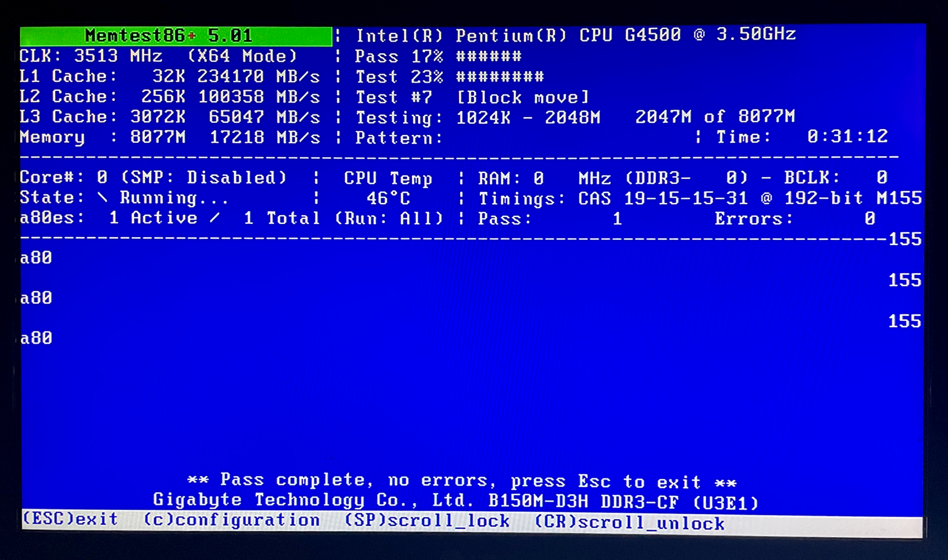
Task: Click the Testing 1024K - 2048M range
Action: [x=478, y=118]
